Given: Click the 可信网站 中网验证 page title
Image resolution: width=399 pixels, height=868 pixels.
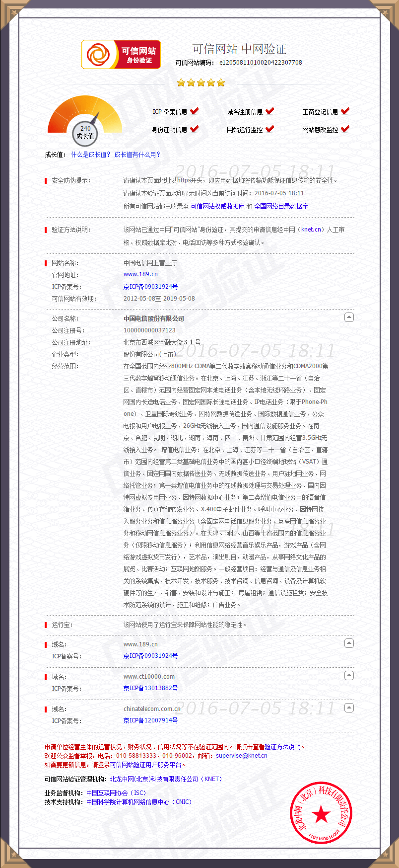Looking at the screenshot, I should point(239,49).
